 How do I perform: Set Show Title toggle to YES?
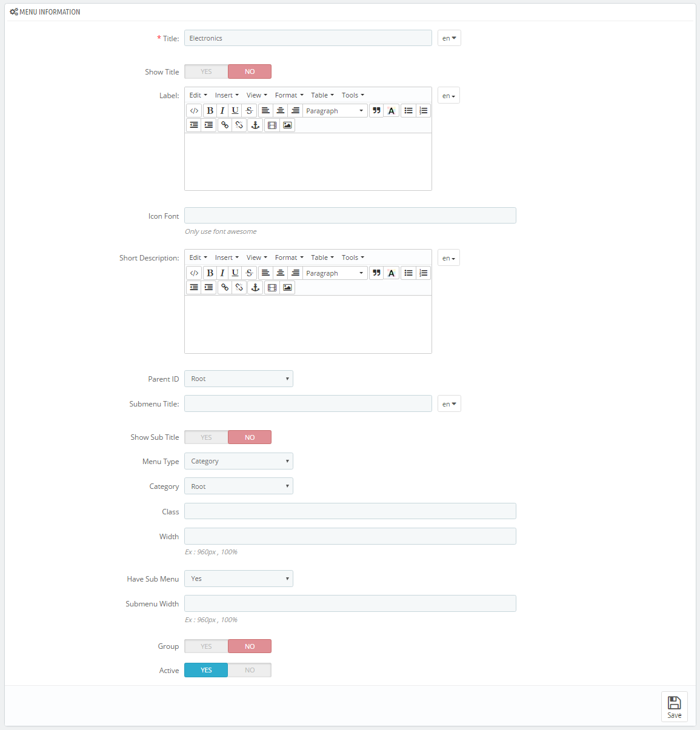206,71
